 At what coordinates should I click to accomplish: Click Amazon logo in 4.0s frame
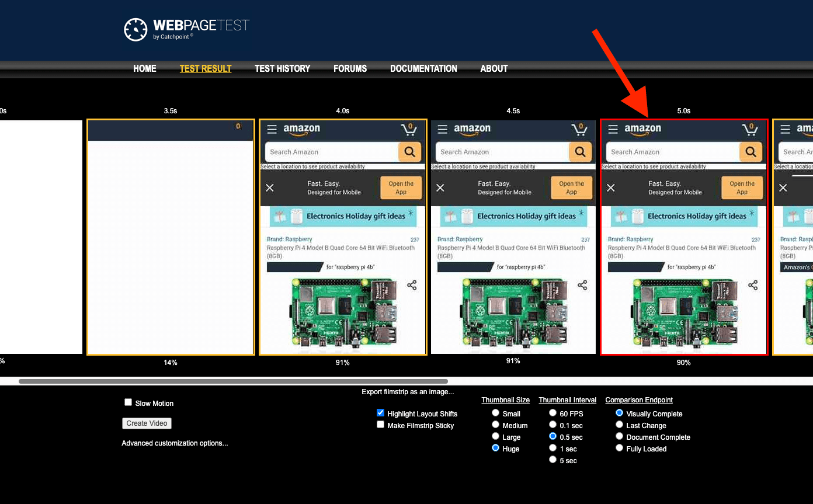(301, 130)
